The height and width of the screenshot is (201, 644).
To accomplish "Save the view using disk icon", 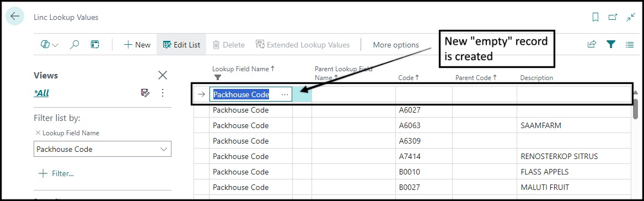I will point(145,92).
